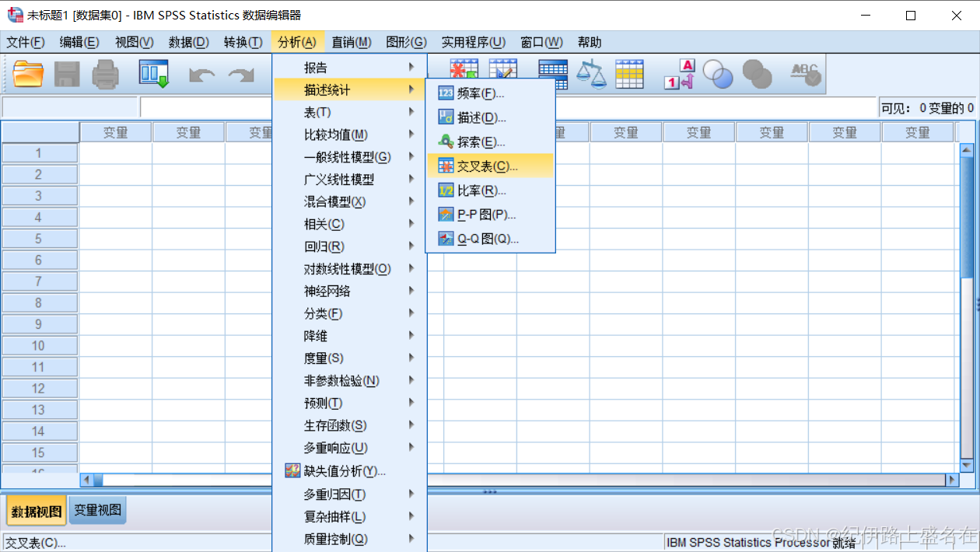Viewport: 980px width, 552px height.
Task: Select 生存函数(S) in the 分析 menu
Action: coord(349,425)
